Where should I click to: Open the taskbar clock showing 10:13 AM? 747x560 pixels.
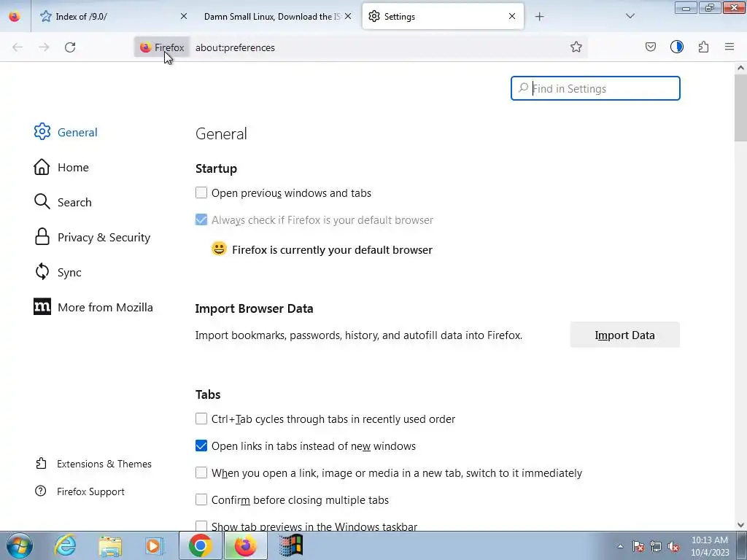coord(710,546)
